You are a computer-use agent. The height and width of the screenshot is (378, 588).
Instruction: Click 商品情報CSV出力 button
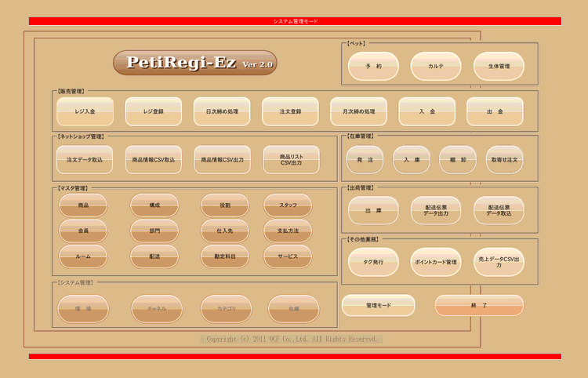223,160
